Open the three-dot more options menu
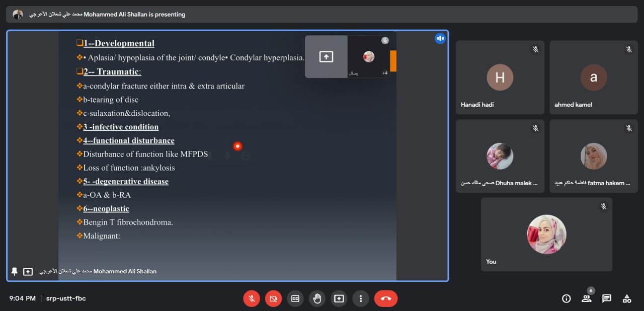Screen dimensions: 644x311 [361, 298]
